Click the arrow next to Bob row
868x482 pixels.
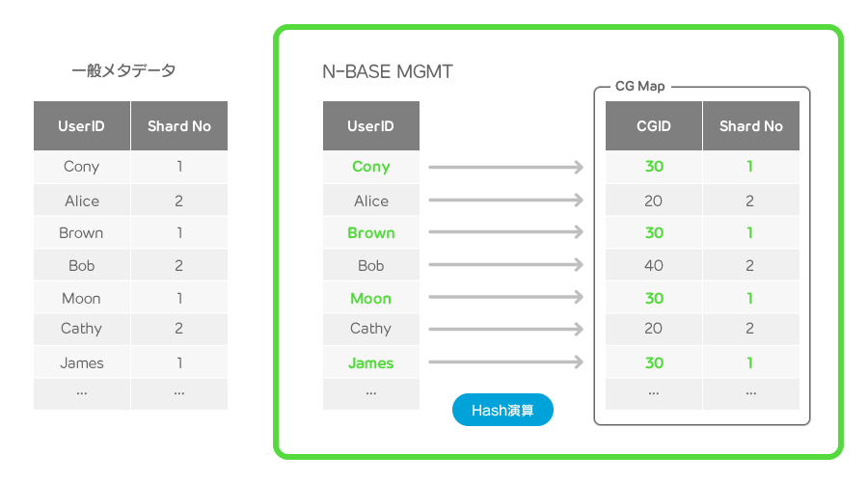506,264
